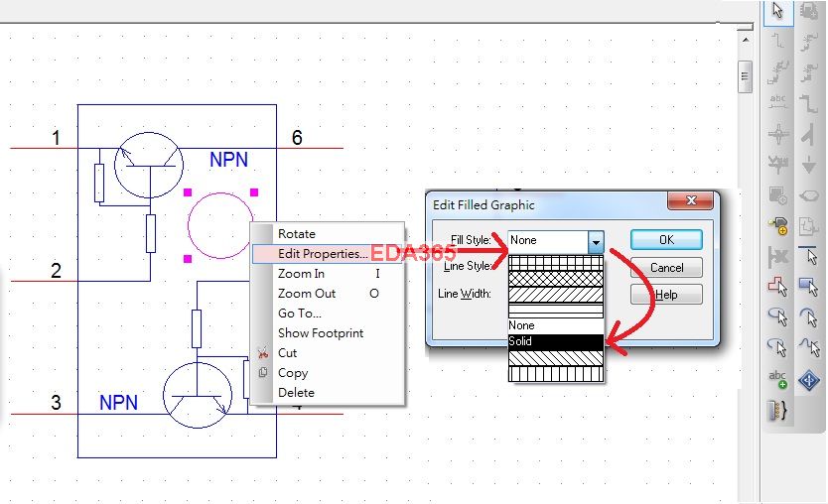Screen dimensions: 828x504
Task: Select Copy in the context menu
Action: 328,373
